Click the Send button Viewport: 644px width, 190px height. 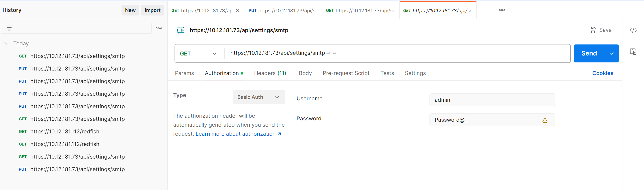pos(589,53)
